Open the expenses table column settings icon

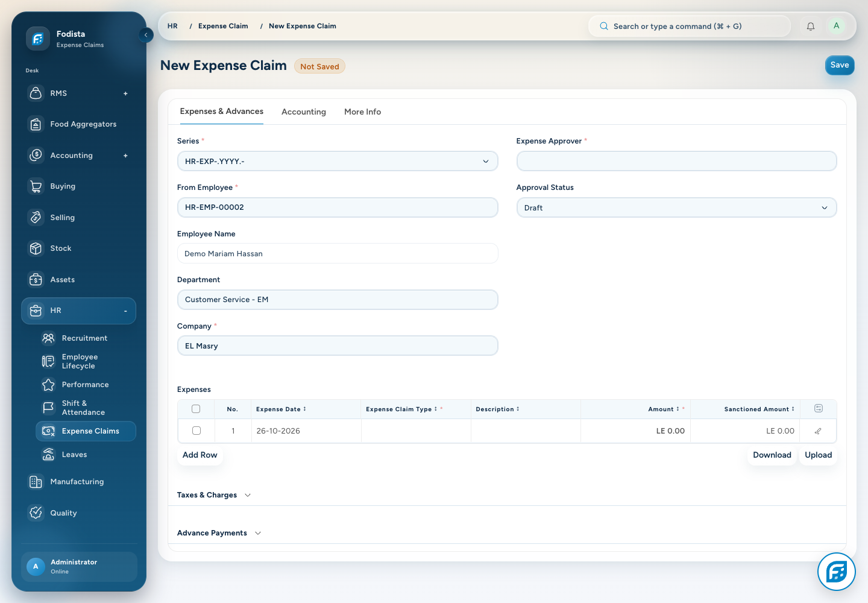coord(819,409)
